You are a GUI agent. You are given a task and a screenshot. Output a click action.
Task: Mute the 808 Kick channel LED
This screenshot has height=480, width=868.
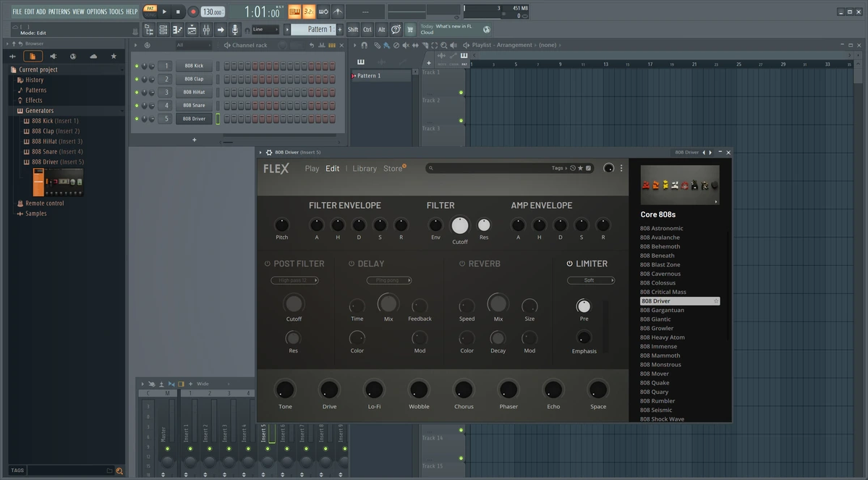coord(136,66)
